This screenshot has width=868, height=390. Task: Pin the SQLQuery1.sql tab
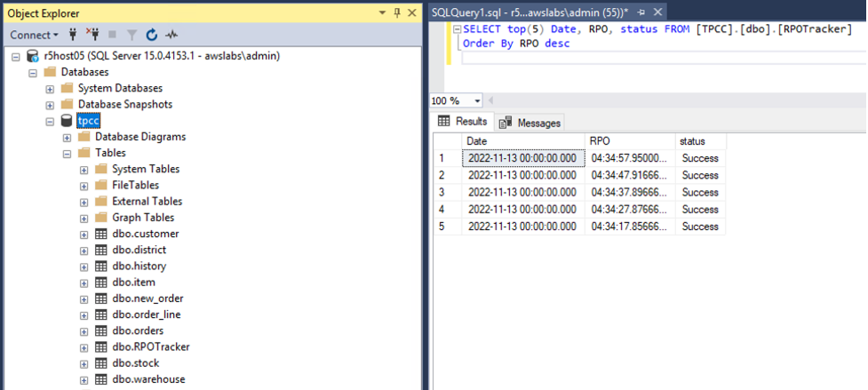click(641, 12)
